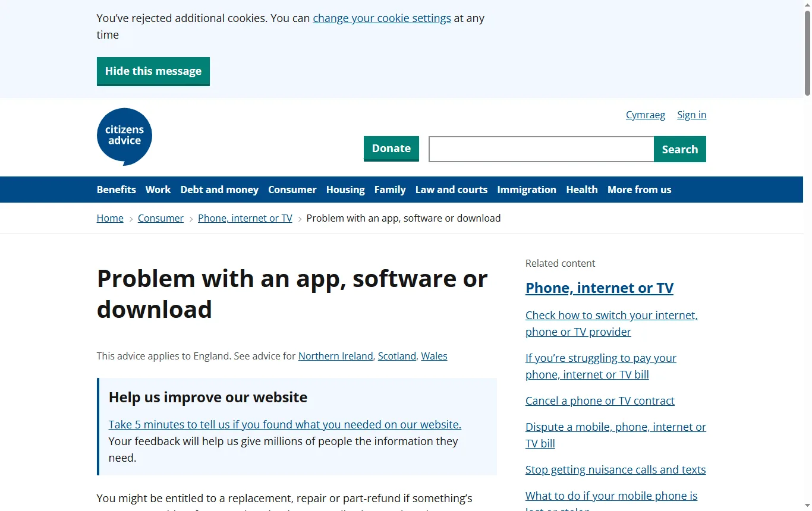Open the Benefits menu item

click(117, 190)
